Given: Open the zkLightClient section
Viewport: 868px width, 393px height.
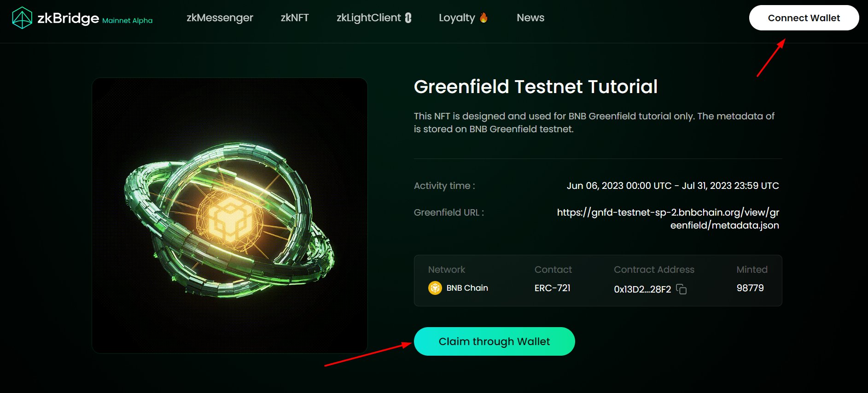Looking at the screenshot, I should tap(368, 18).
